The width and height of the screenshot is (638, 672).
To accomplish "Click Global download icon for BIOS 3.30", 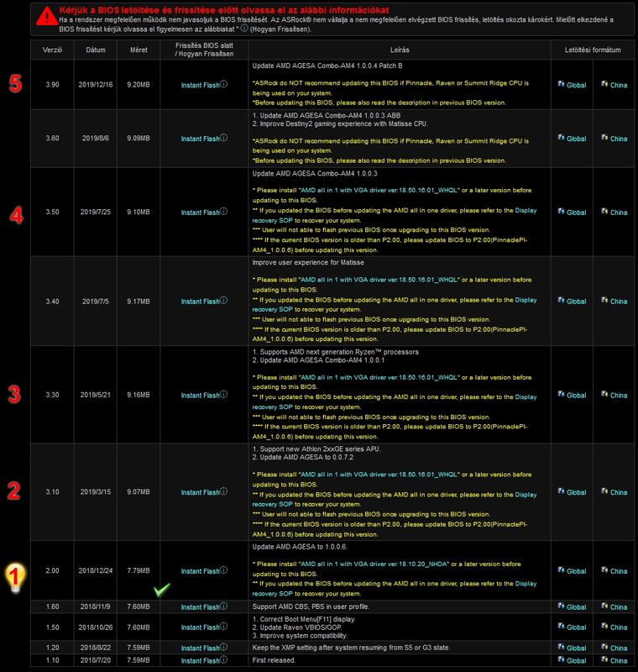I will 561,394.
